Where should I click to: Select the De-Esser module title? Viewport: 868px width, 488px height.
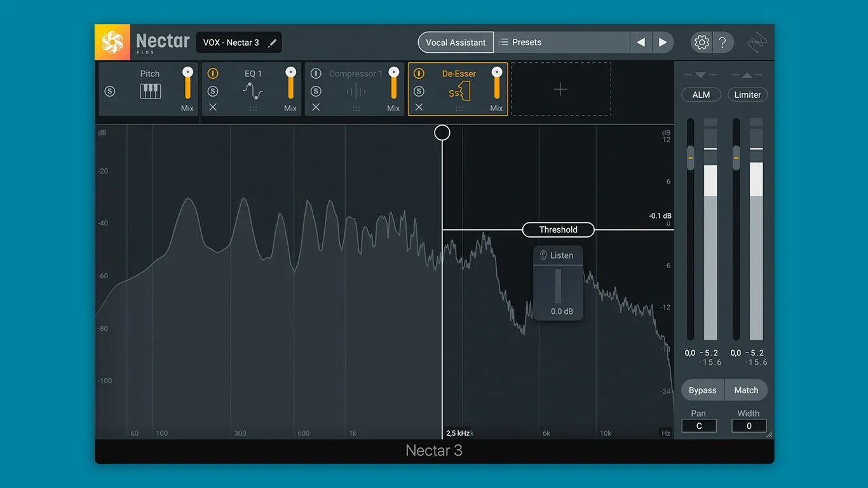click(x=459, y=74)
